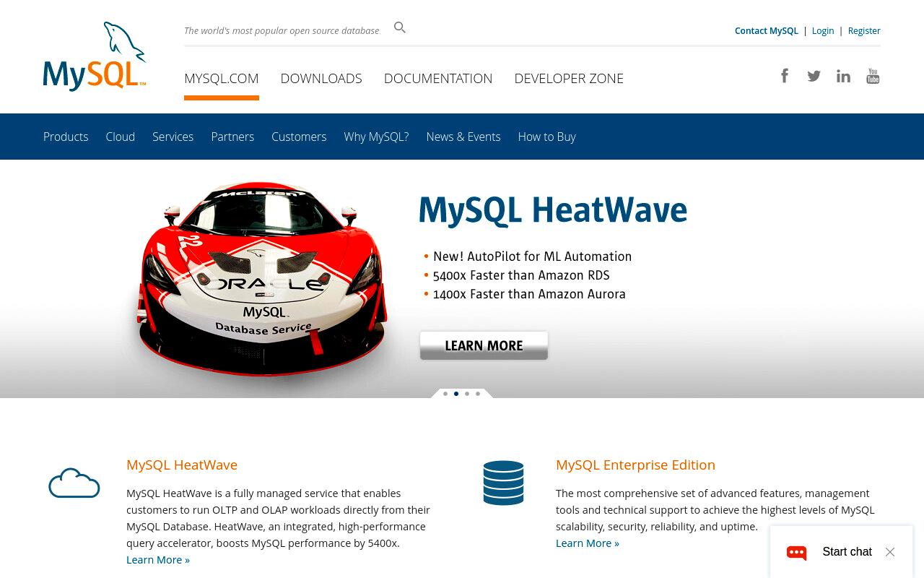Open the Customers menu item
924x578 pixels.
click(299, 137)
